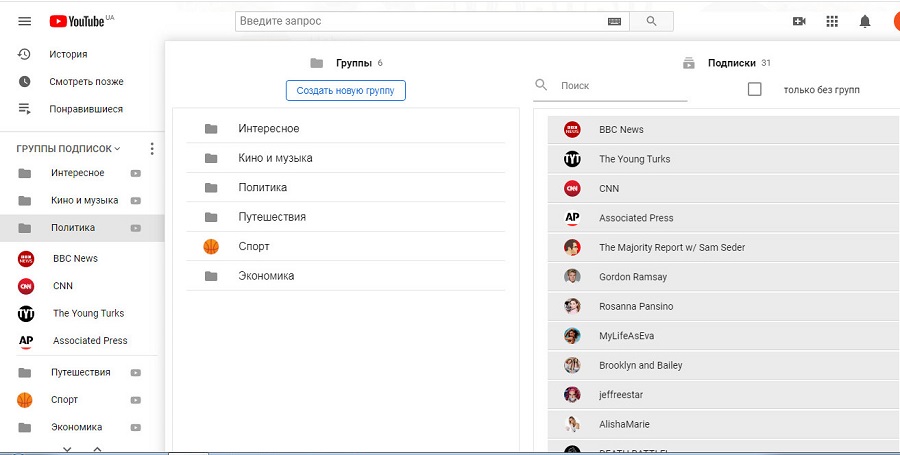The width and height of the screenshot is (900, 455).
Task: Select Экономика in groups panel
Action: 346,276
